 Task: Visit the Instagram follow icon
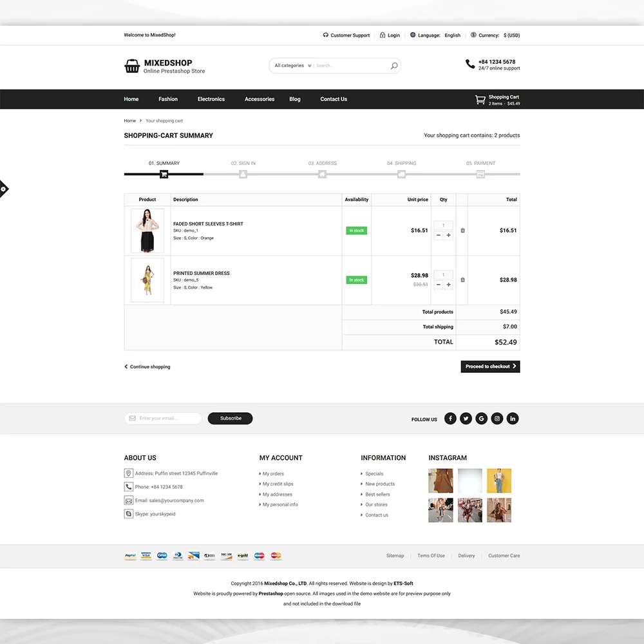497,419
